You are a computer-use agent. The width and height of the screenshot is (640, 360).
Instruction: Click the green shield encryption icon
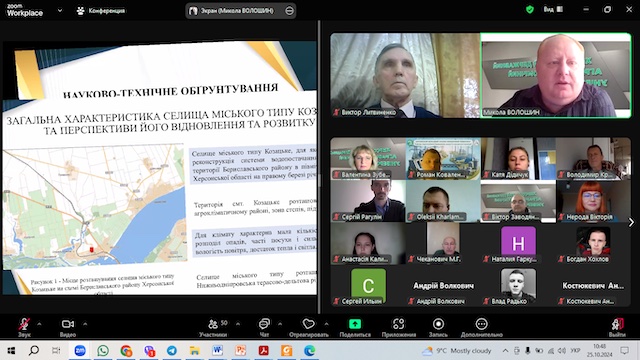530,9
